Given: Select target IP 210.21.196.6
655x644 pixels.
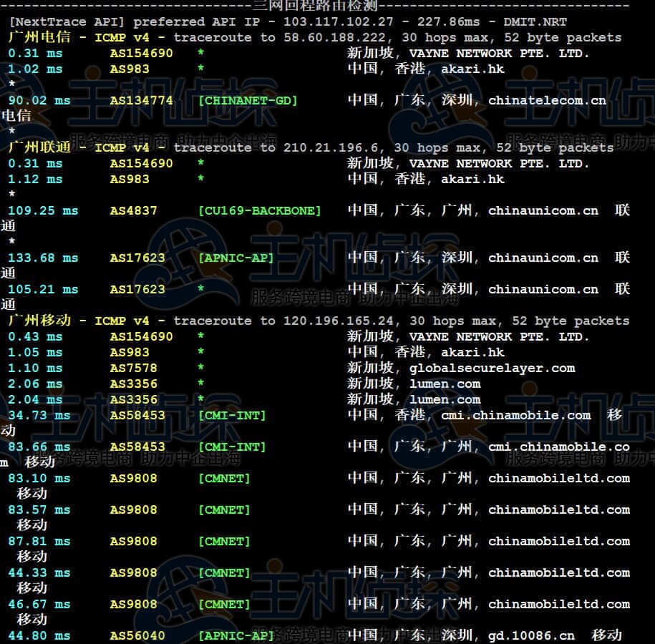Looking at the screenshot, I should pyautogui.click(x=331, y=148).
